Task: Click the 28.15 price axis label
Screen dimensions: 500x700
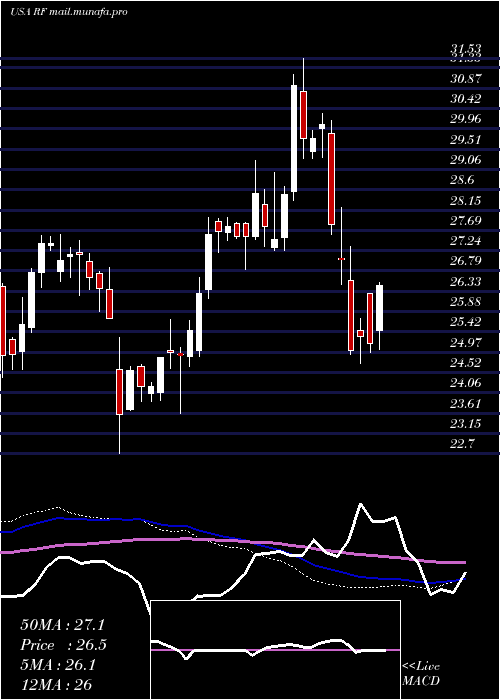Action: [466, 200]
